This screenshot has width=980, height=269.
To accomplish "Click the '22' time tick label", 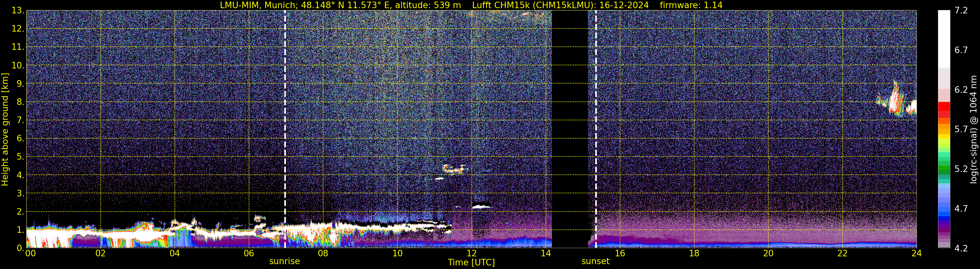I will pos(842,253).
